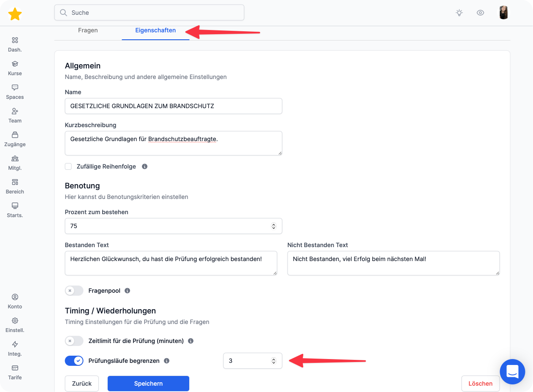This screenshot has height=392, width=533.
Task: Switch to the Fragen tab
Action: coord(88,30)
